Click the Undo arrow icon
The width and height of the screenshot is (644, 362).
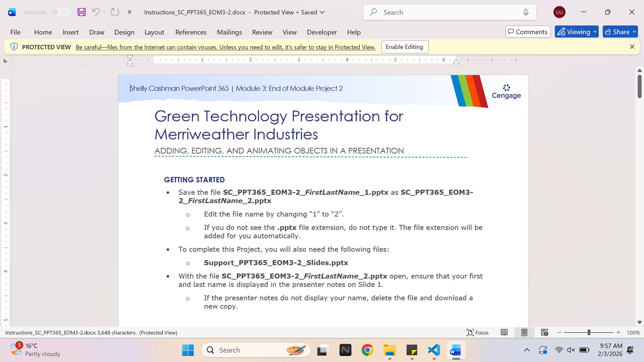(95, 12)
